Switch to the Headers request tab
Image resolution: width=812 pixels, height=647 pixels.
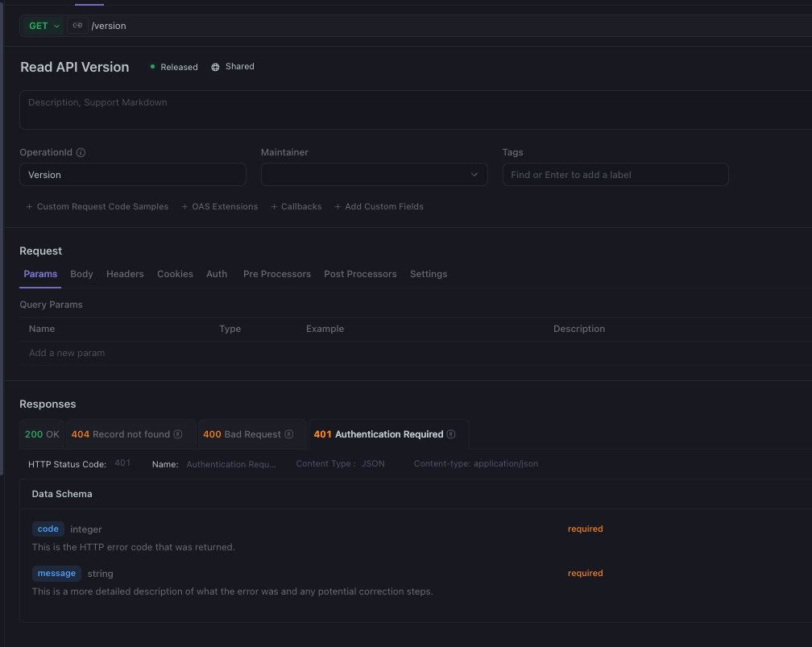pos(125,274)
